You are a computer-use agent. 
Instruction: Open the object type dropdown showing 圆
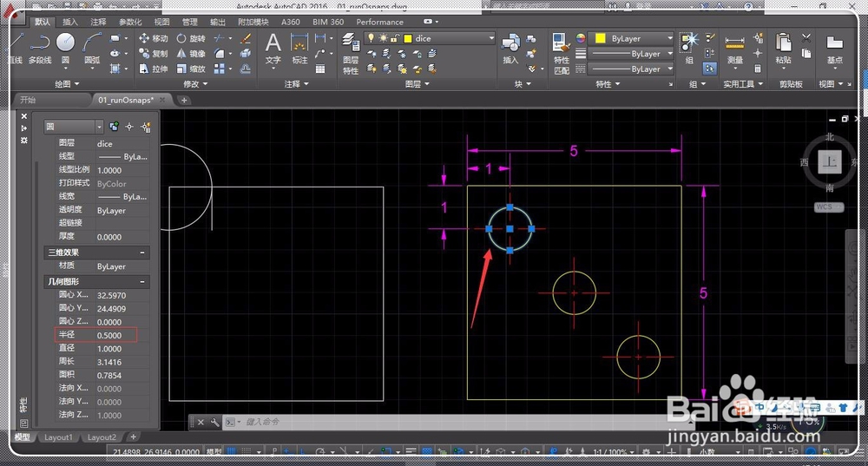point(74,127)
